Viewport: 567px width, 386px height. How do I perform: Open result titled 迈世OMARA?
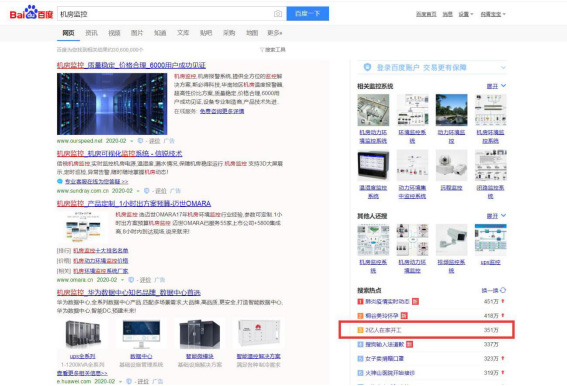pos(134,203)
